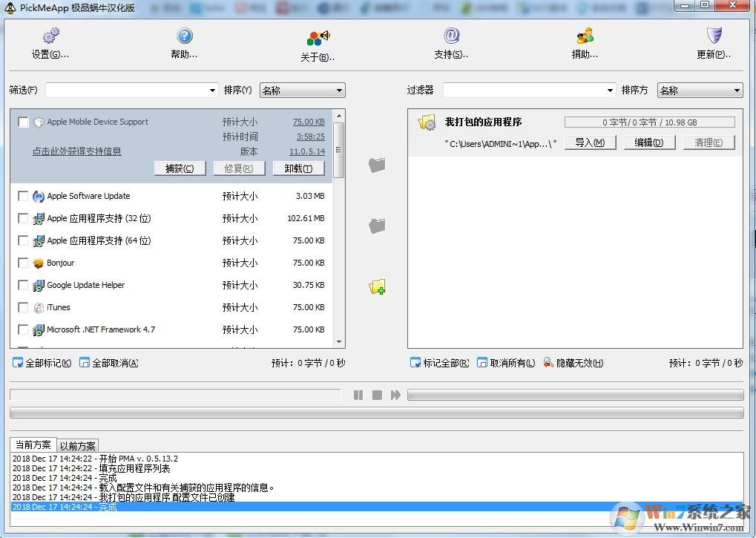Enable the Bonjour checkbox

coord(23,263)
